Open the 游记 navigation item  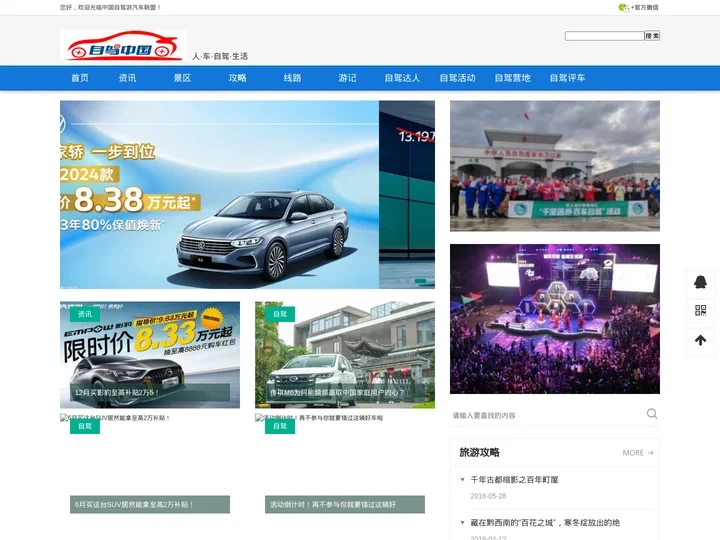pyautogui.click(x=347, y=78)
